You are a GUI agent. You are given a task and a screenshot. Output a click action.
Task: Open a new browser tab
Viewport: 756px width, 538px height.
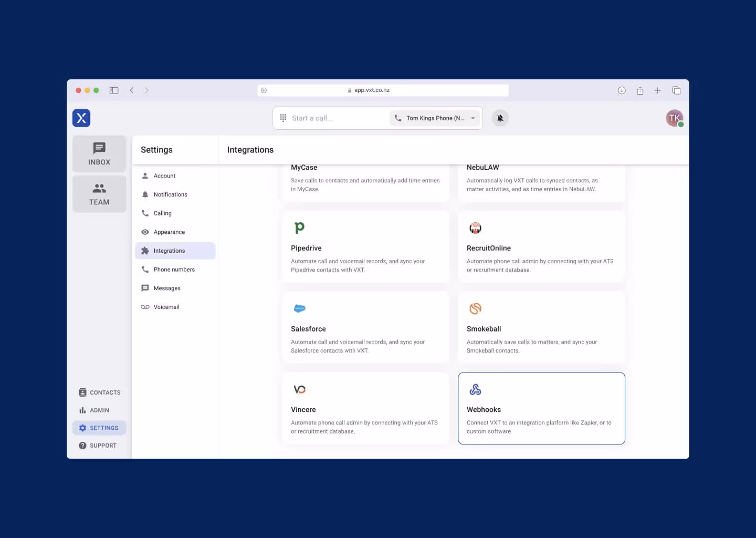pos(657,90)
